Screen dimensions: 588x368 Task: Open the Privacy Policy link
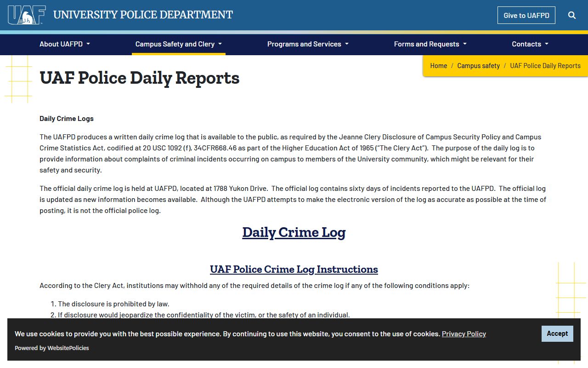coord(464,334)
